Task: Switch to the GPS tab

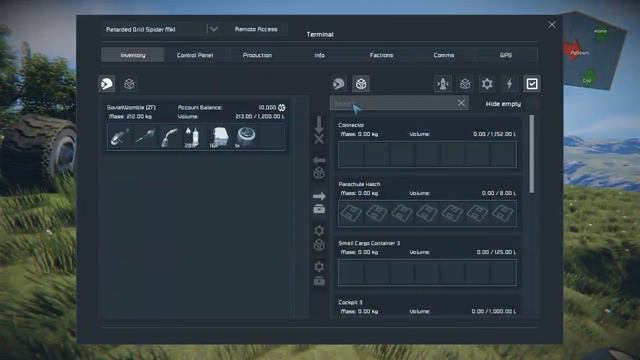Action: coord(506,55)
